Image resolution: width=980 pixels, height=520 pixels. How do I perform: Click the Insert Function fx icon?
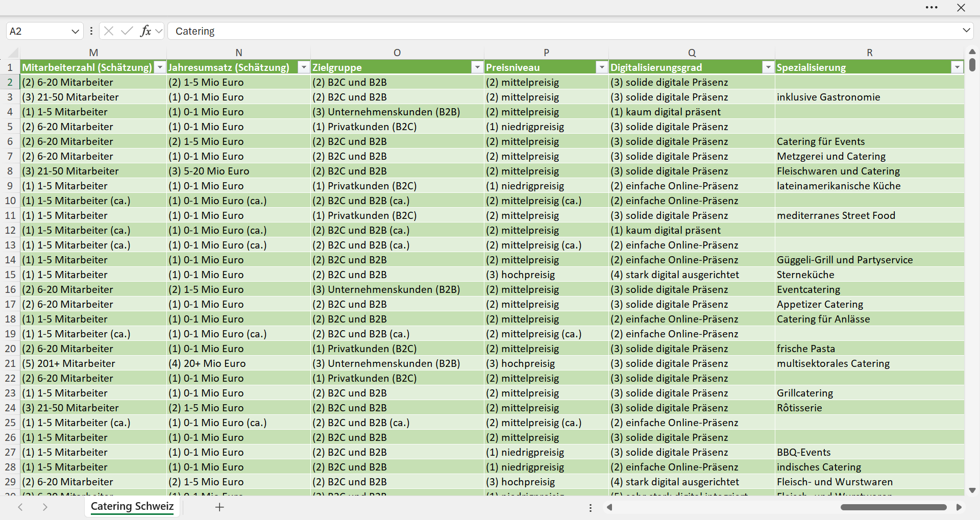(145, 31)
